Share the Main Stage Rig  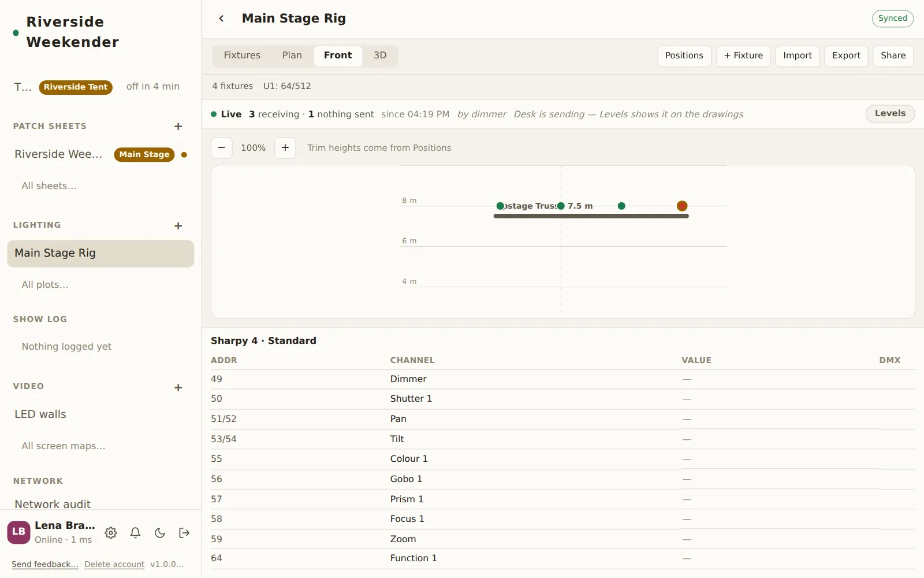click(893, 56)
